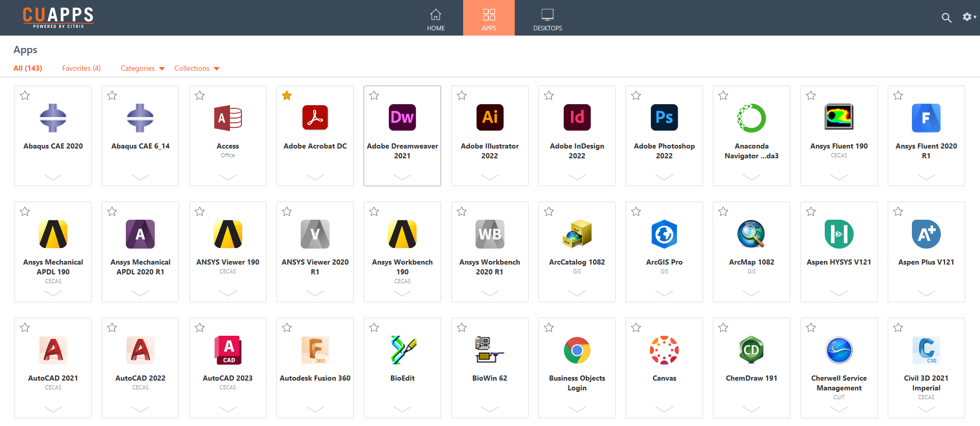
Task: Open the ANSYS Viewer 2020 R1 icon
Action: [x=315, y=234]
